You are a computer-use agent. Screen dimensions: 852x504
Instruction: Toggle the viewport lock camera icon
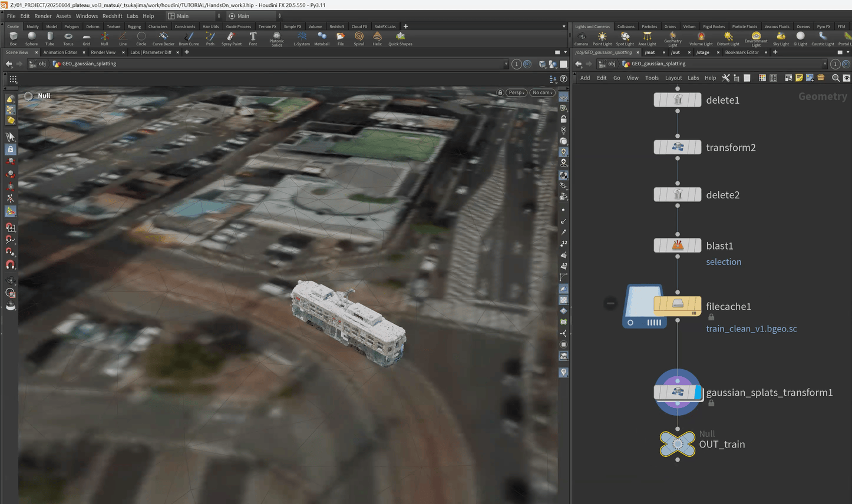(500, 92)
